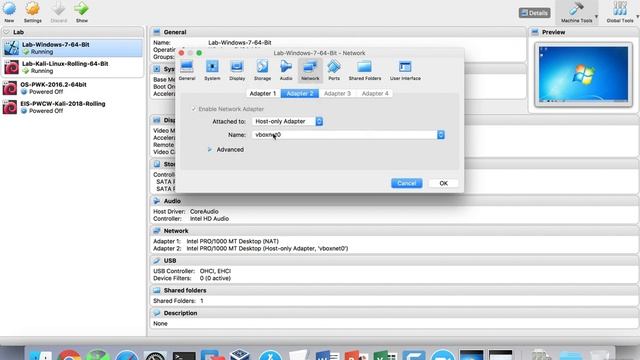Viewport: 640px width, 360px height.
Task: Click the OK button
Action: [444, 183]
